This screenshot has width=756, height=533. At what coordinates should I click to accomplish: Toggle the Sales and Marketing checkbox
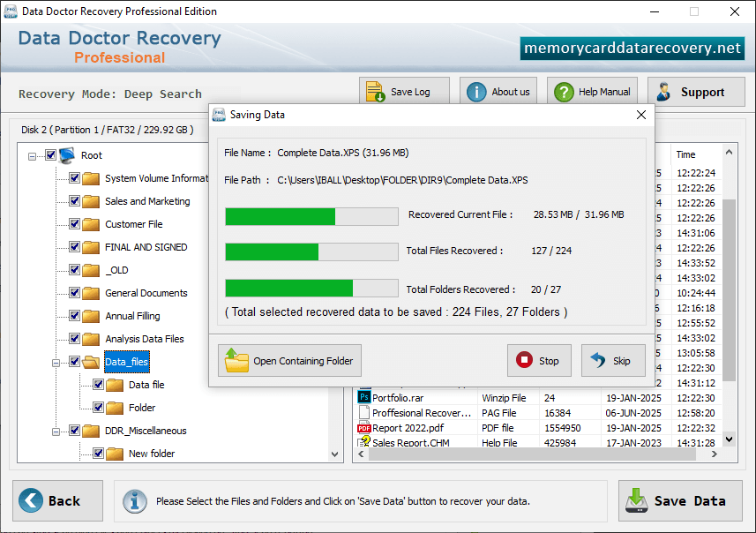(74, 200)
